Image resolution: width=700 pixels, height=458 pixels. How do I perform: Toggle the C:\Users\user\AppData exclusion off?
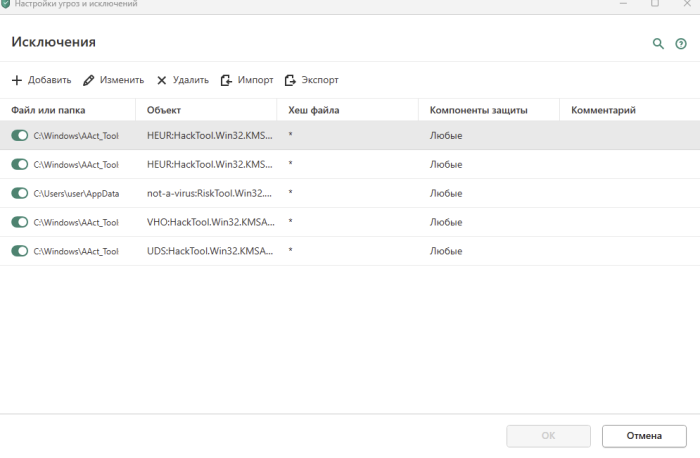tap(20, 193)
